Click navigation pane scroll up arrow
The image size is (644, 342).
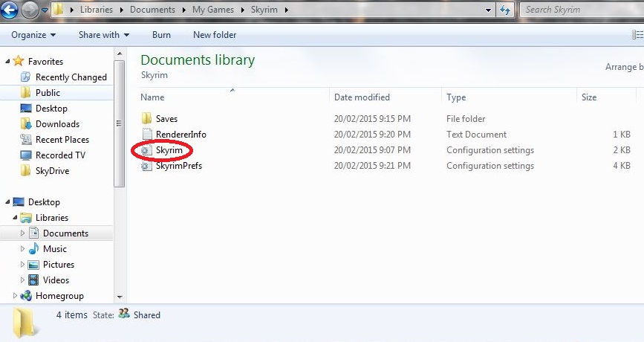120,54
